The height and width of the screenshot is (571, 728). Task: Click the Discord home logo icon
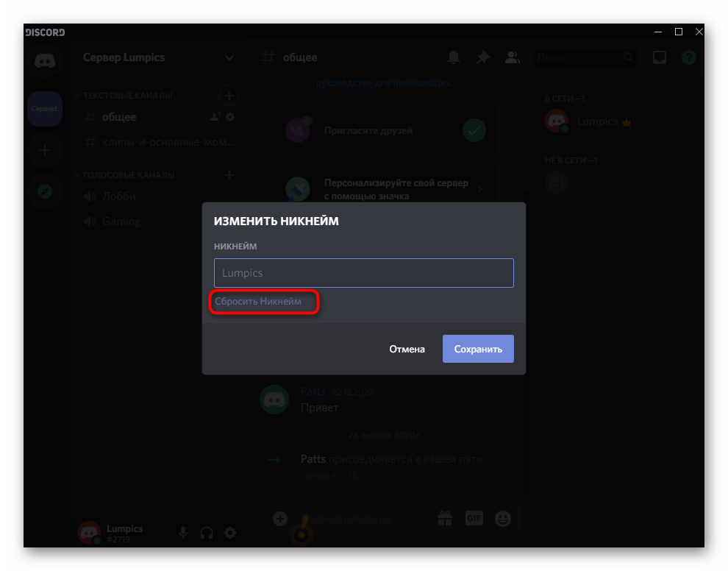click(x=45, y=62)
